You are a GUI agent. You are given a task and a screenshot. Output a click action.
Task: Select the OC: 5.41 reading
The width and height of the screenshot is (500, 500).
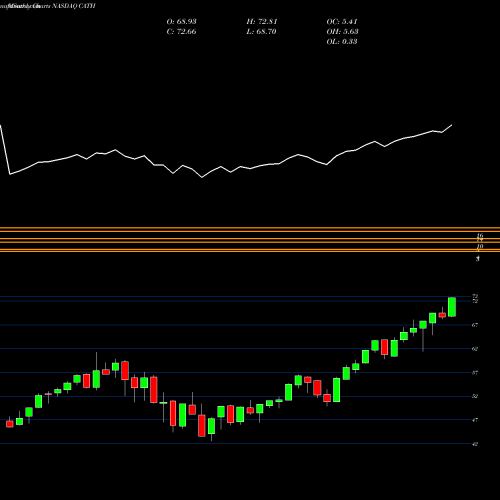click(342, 21)
